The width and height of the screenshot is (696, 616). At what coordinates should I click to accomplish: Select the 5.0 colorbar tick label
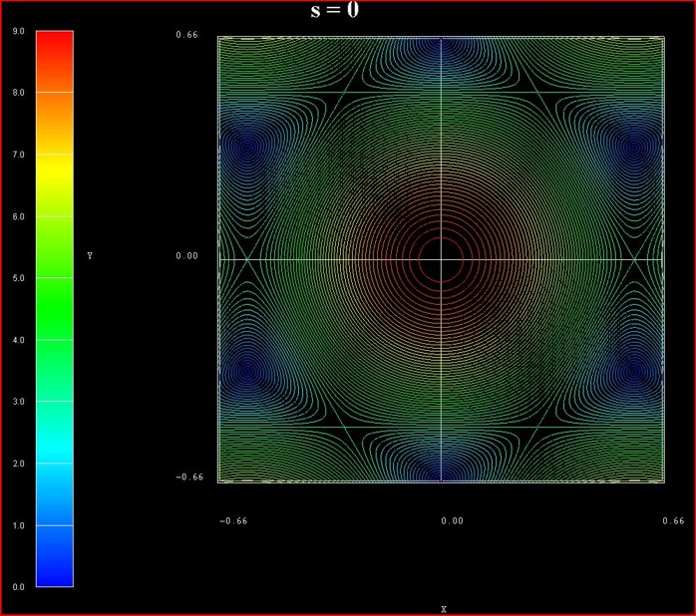18,278
